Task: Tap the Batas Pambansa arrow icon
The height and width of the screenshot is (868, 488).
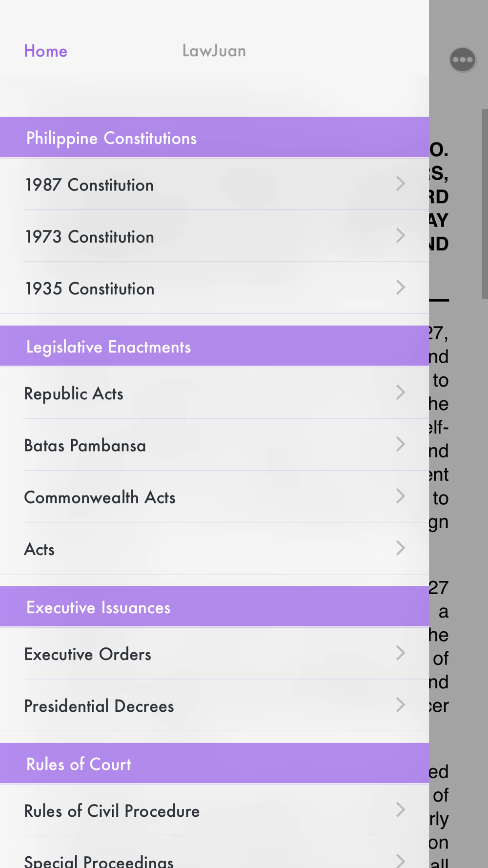Action: (x=401, y=444)
